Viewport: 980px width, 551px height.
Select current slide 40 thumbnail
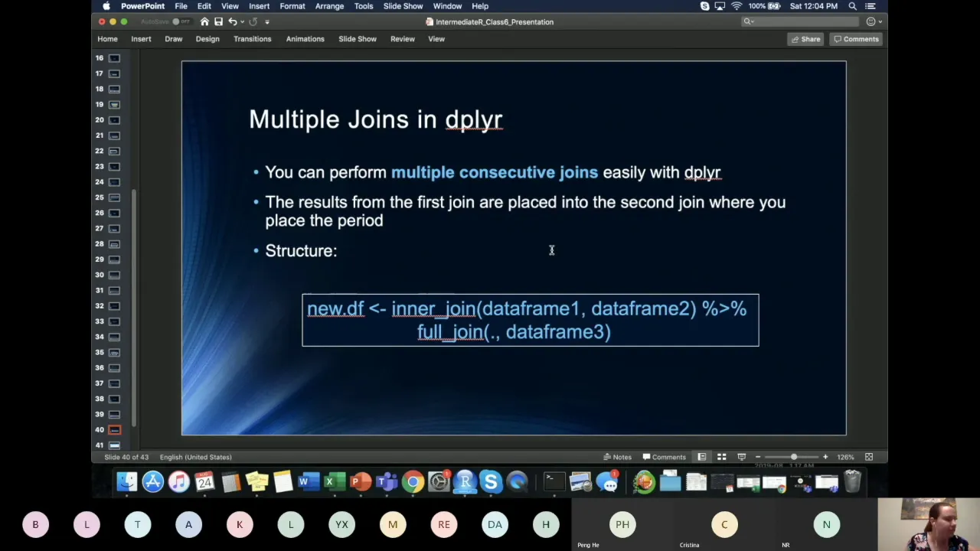[114, 430]
